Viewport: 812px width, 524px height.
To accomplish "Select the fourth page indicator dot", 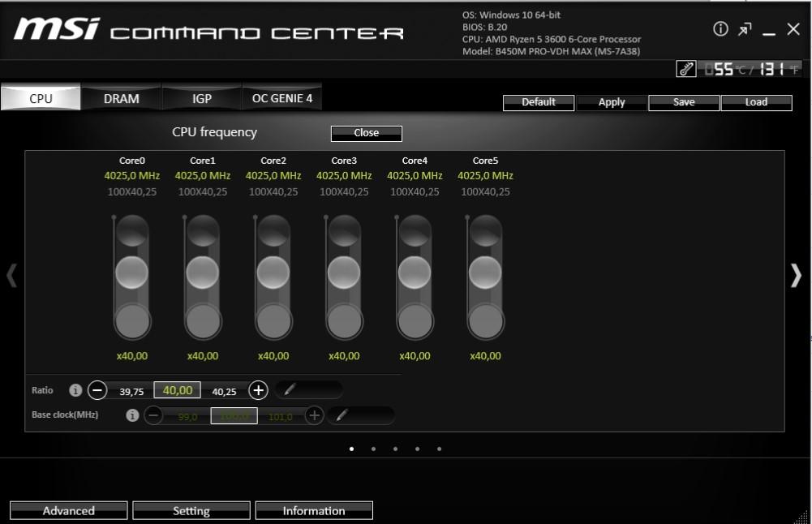I will [418, 449].
